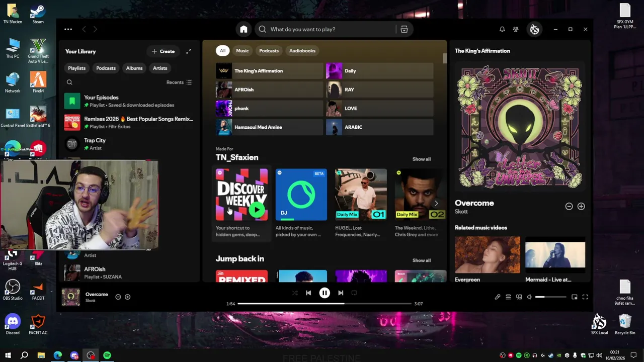Open the Daily shortcut tile
This screenshot has height=362, width=644.
pos(379,71)
